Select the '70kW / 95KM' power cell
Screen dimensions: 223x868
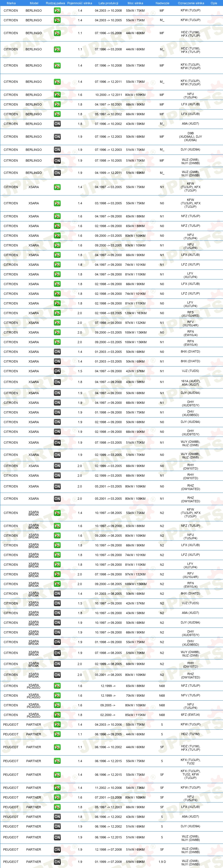[135, 696]
